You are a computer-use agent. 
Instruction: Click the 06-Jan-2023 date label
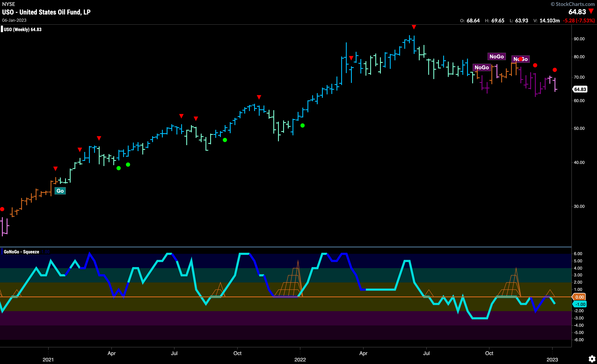(14, 20)
